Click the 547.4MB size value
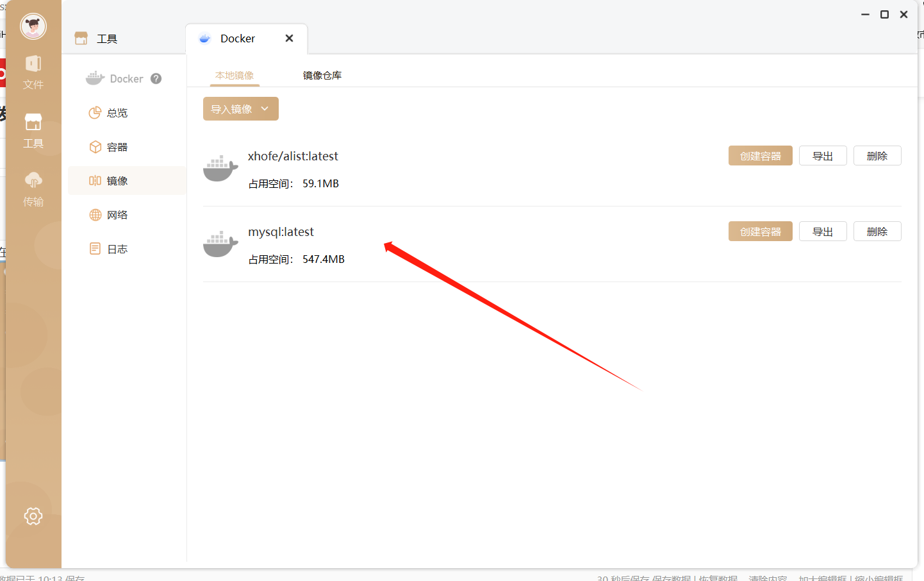The height and width of the screenshot is (581, 924). [324, 259]
